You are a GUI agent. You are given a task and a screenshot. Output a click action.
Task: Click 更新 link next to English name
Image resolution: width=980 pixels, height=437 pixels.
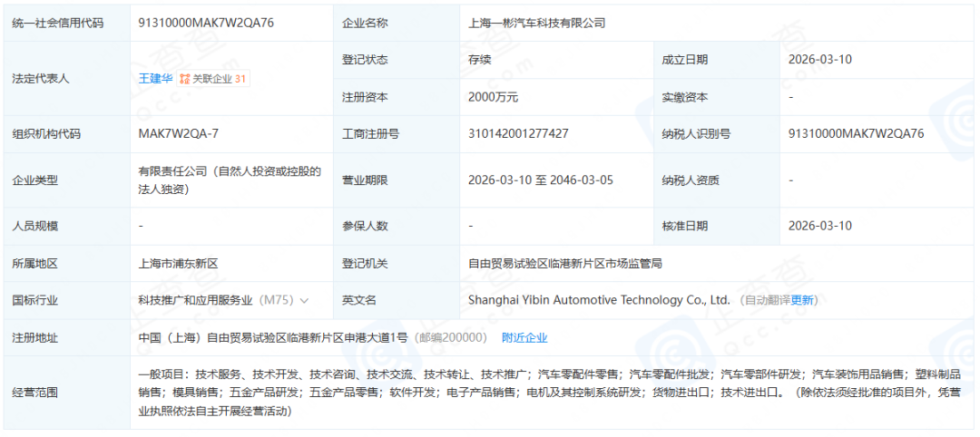(802, 300)
